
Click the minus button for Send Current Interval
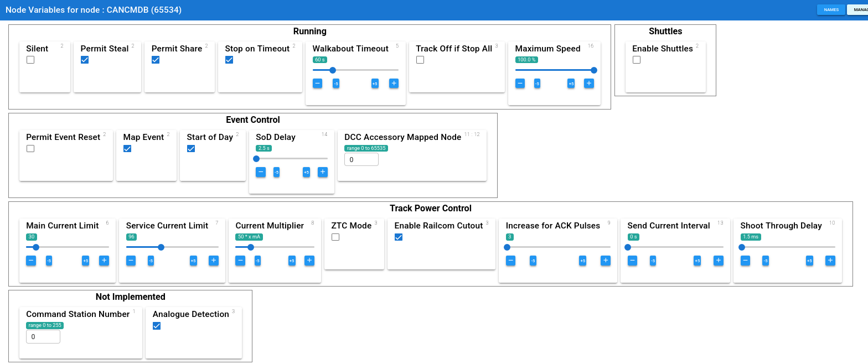click(632, 261)
